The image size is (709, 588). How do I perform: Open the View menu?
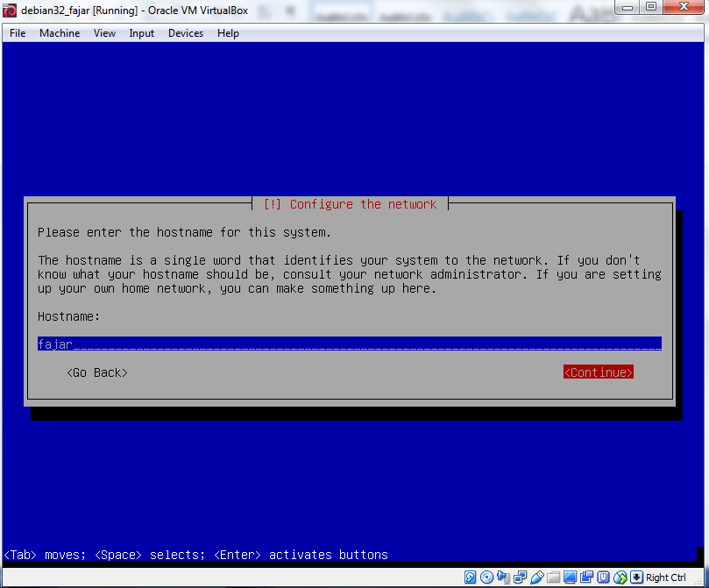click(x=104, y=33)
